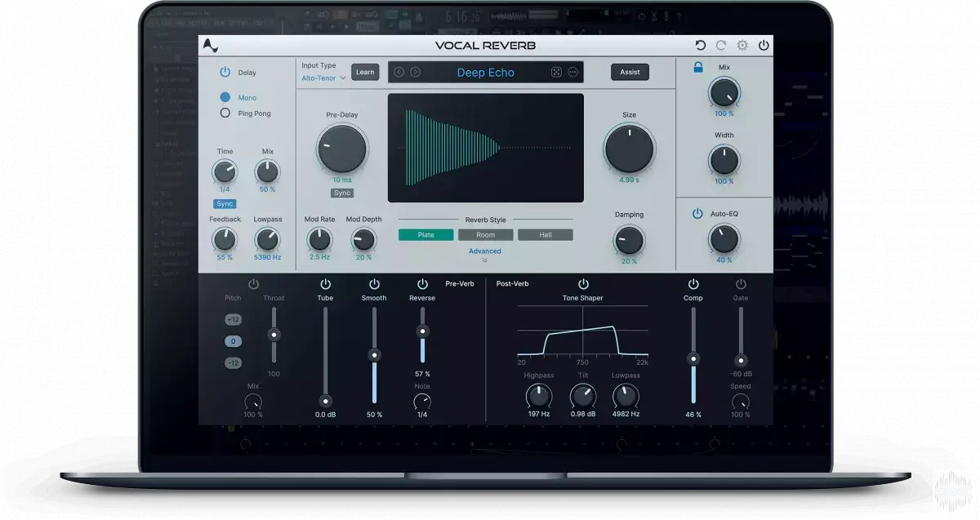Toggle the plugin bypass power icon in header
Image resolution: width=980 pixels, height=520 pixels.
[764, 46]
